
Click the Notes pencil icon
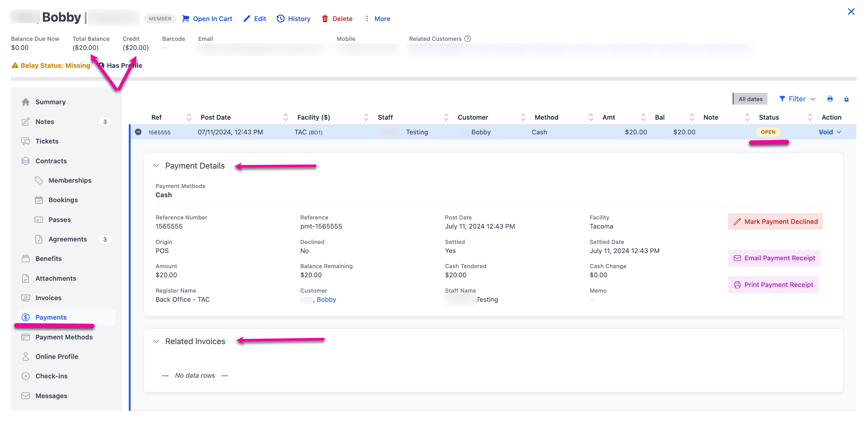point(26,122)
